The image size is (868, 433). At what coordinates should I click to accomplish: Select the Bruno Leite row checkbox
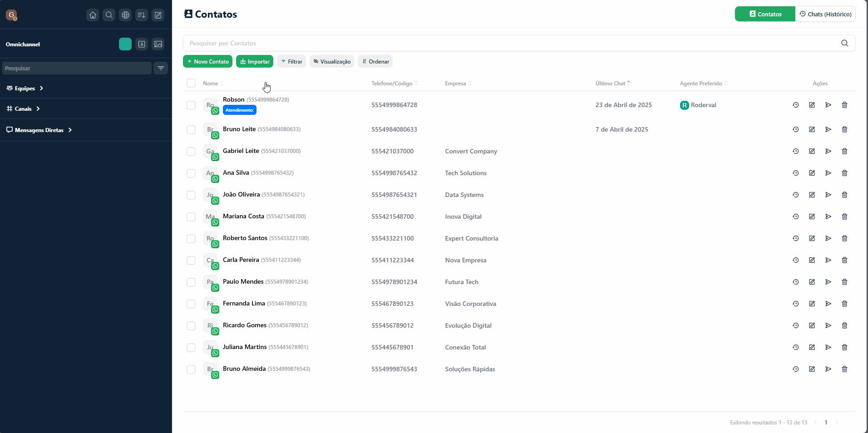tap(191, 130)
